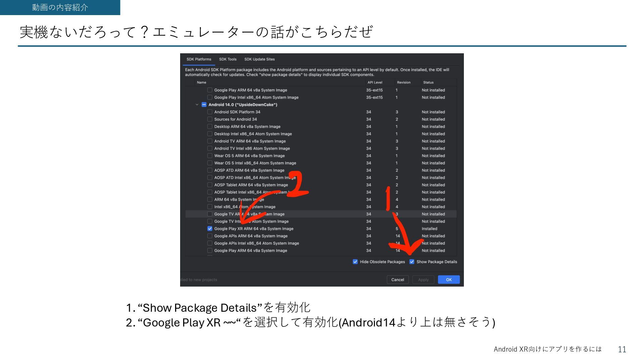
Task: Uncheck Google Play XR ARM 64 v8a System Image
Action: tap(210, 229)
